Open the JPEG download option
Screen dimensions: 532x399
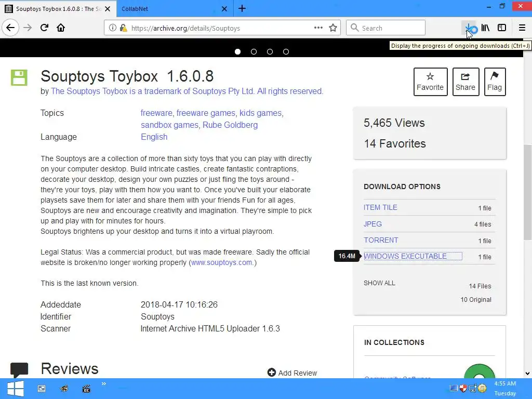pyautogui.click(x=373, y=224)
